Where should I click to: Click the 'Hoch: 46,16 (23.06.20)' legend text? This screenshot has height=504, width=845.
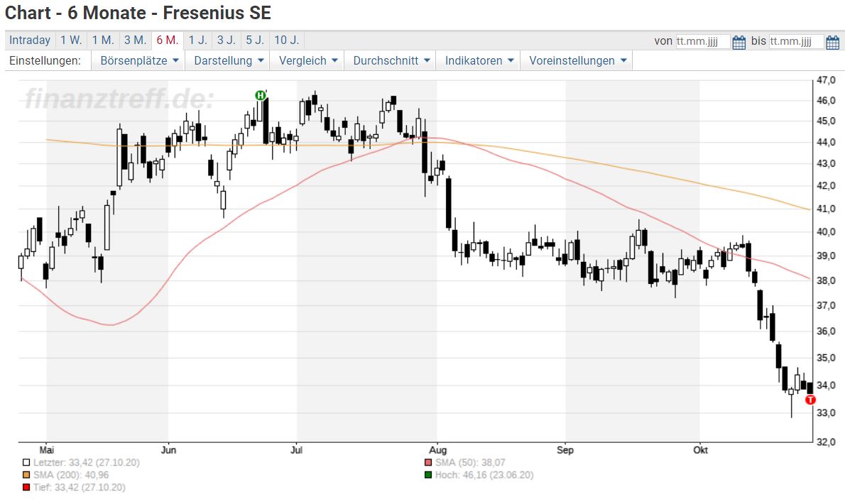point(484,475)
